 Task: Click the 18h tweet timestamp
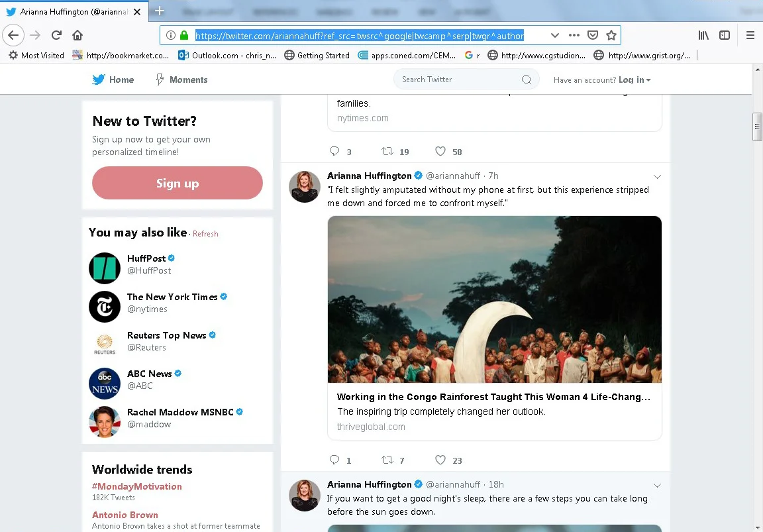point(496,484)
